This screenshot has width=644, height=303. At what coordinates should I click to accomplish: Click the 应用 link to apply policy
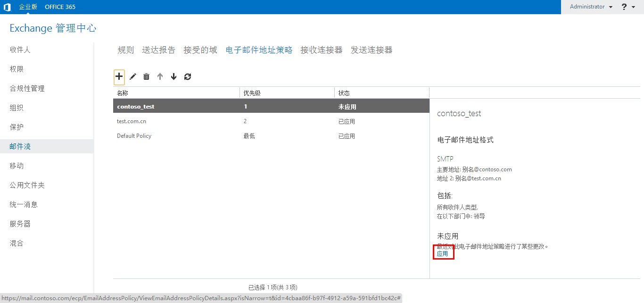pos(442,253)
